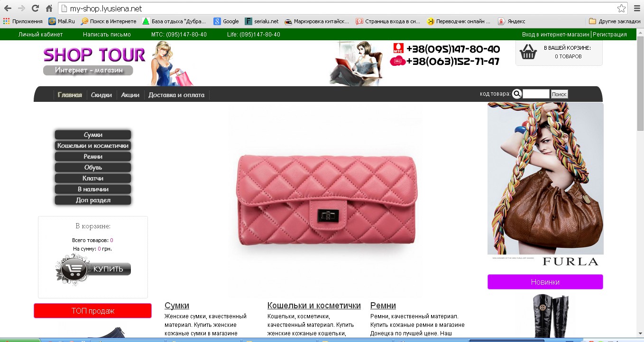
Task: Open the Доставка и оплата navigation tab
Action: click(x=176, y=95)
